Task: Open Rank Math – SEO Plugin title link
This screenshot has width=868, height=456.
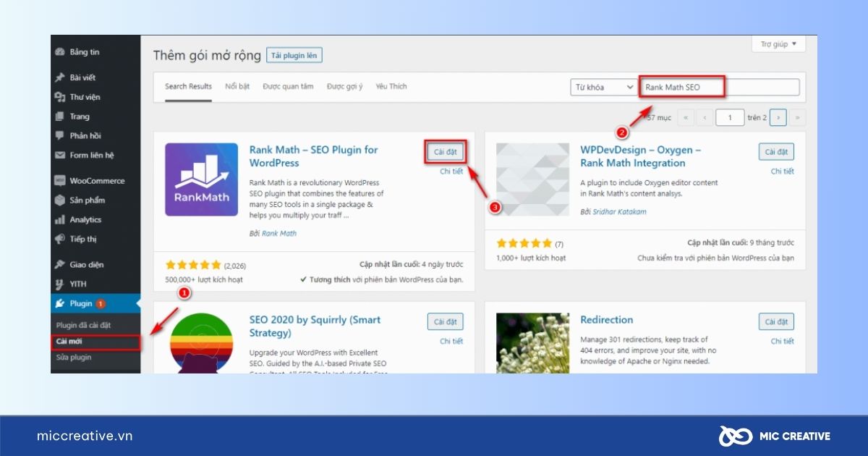Action: (314, 156)
